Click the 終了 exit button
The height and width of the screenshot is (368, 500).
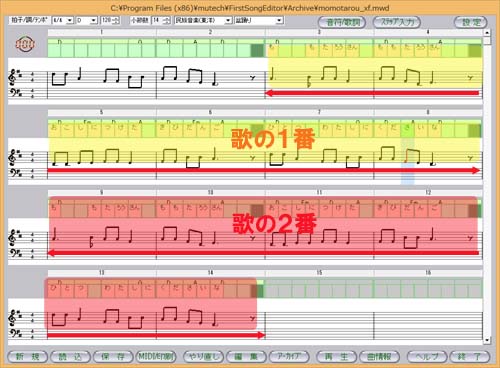click(470, 357)
